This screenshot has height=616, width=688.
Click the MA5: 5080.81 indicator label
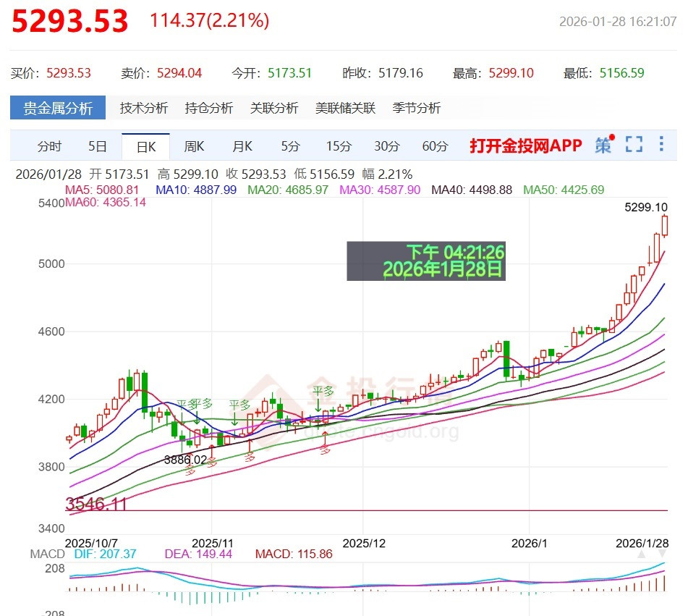click(x=102, y=190)
